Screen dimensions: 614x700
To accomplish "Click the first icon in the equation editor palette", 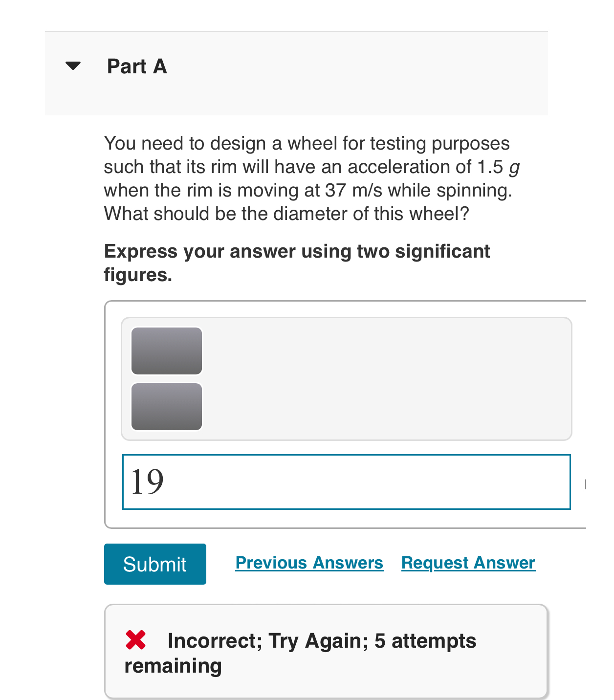I will (x=166, y=350).
